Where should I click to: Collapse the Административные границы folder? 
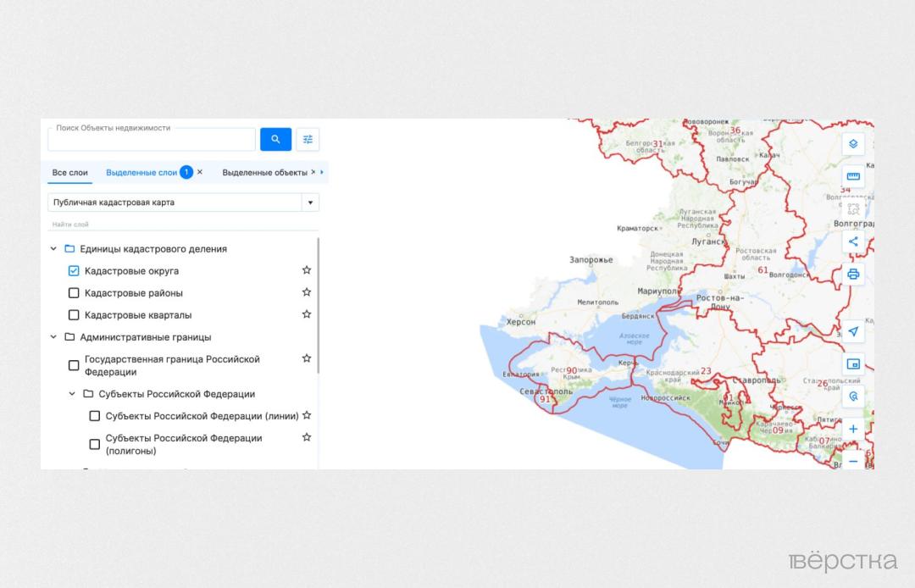pyautogui.click(x=54, y=337)
